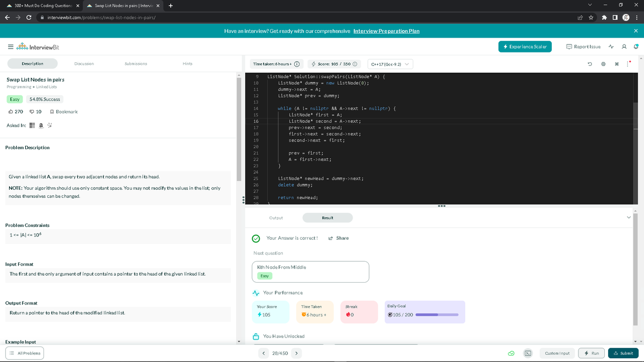Click the InterviewBit logo
Image resolution: width=644 pixels, height=362 pixels.
coord(37,47)
